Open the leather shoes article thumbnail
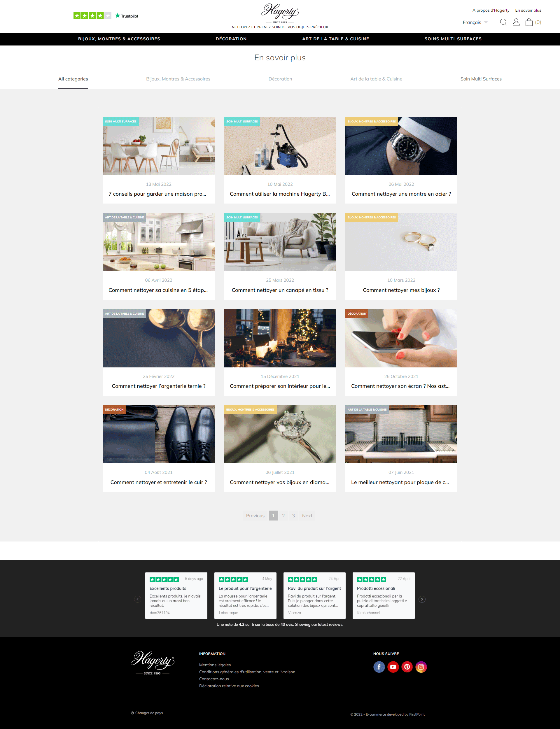Viewport: 560px width, 729px height. click(158, 434)
